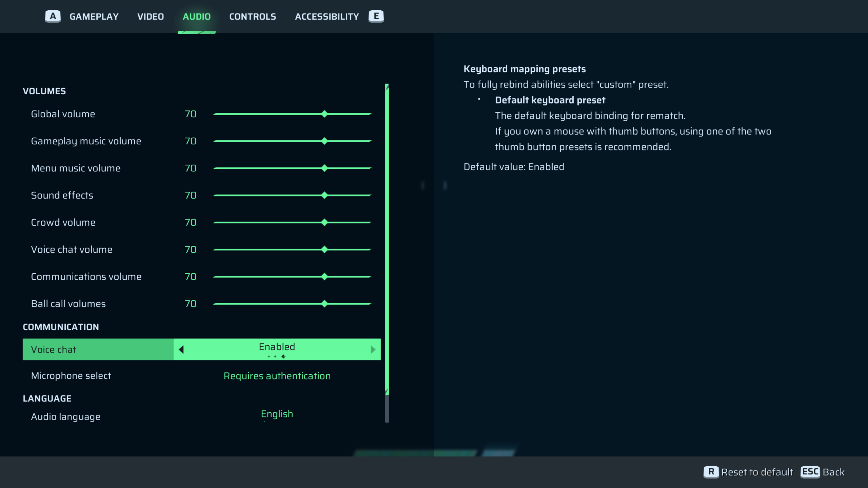
Task: Open the Controls tab
Action: pos(253,16)
